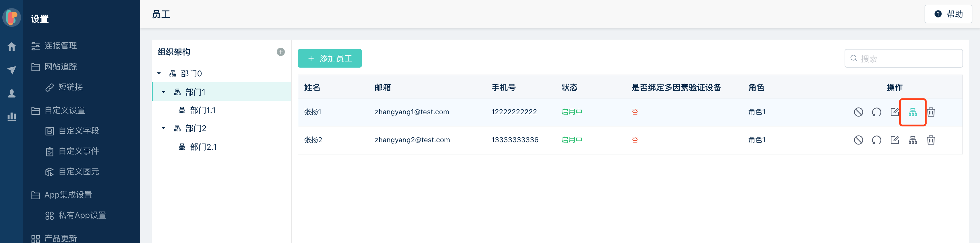Open the paper plane send icon
The width and height of the screenshot is (980, 243).
(x=12, y=70)
